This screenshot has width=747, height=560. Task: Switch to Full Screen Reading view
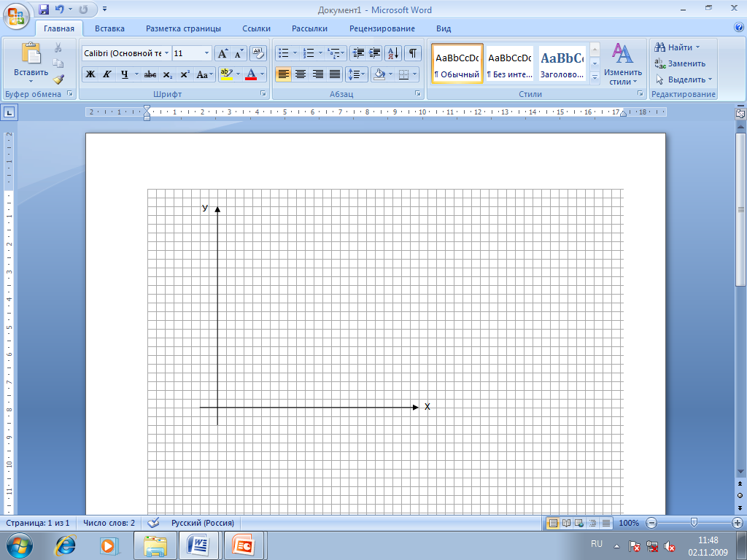tap(566, 523)
